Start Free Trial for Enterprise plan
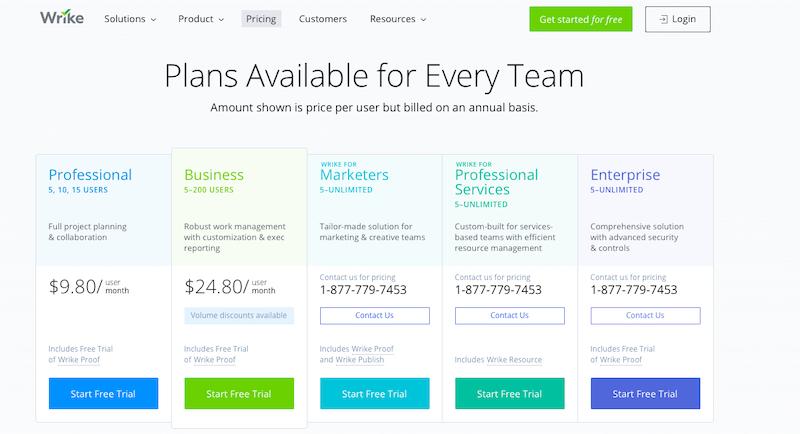 point(645,394)
